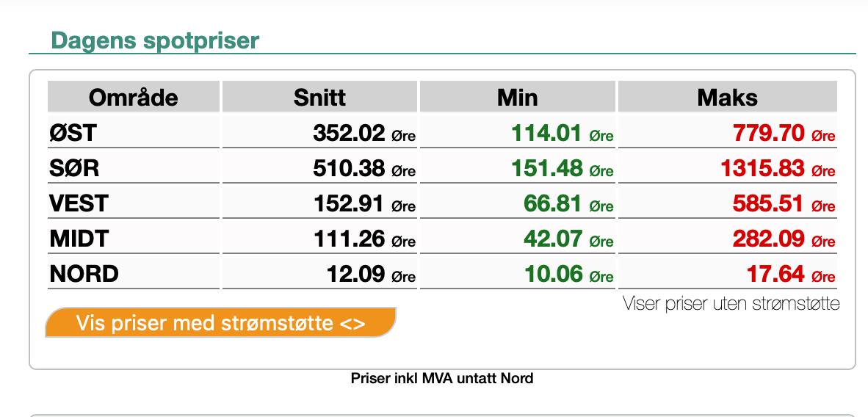Screen dimensions: 868x417
Task: Click the SØR area row label
Action: pos(74,168)
